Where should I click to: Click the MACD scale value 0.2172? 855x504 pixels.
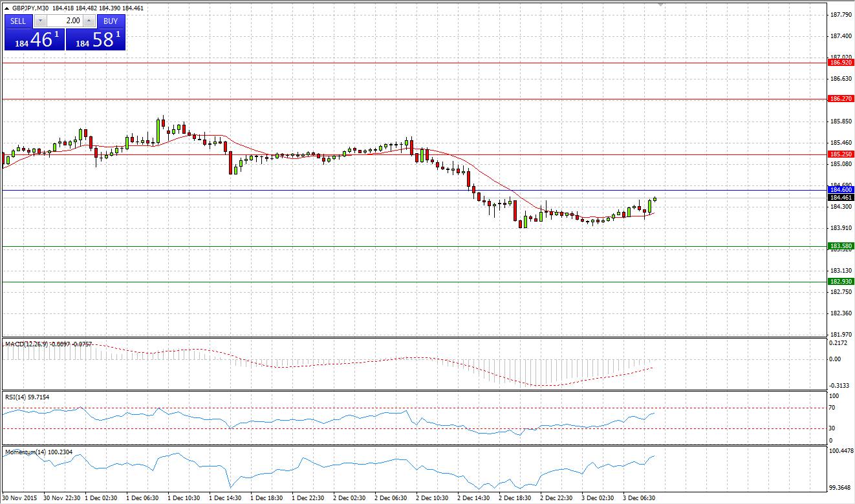(839, 342)
